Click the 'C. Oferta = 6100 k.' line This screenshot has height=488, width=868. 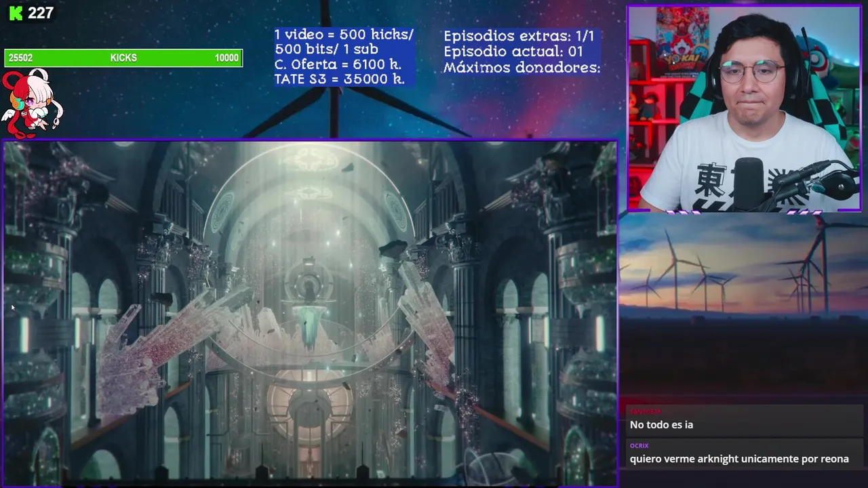pyautogui.click(x=338, y=64)
